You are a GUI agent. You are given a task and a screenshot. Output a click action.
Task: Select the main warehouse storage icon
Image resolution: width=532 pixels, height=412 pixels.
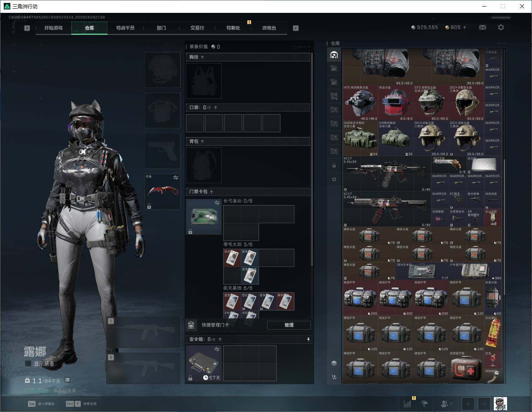[x=334, y=55]
